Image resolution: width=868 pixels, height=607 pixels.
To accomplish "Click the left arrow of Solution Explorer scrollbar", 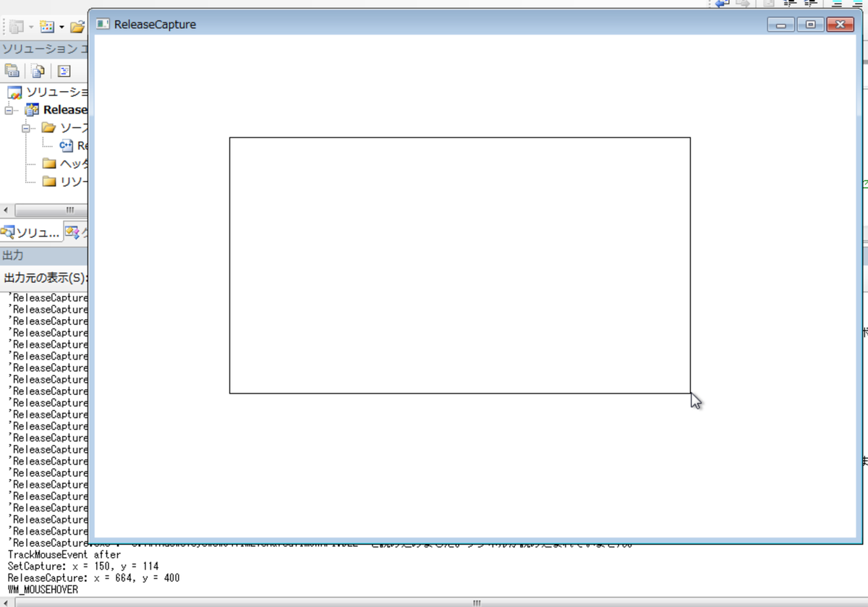I will coord(7,210).
